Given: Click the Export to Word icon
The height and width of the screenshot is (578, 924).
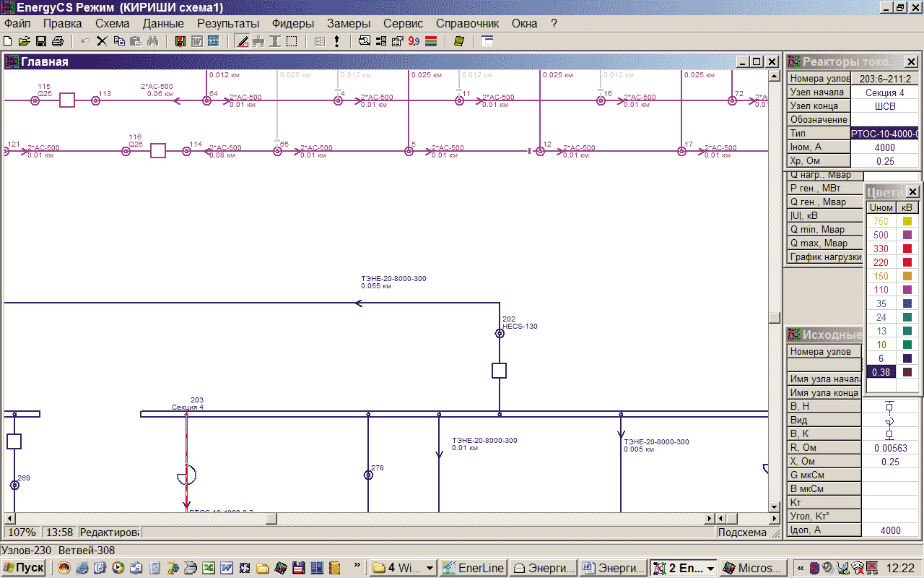Looking at the screenshot, I should (x=196, y=41).
